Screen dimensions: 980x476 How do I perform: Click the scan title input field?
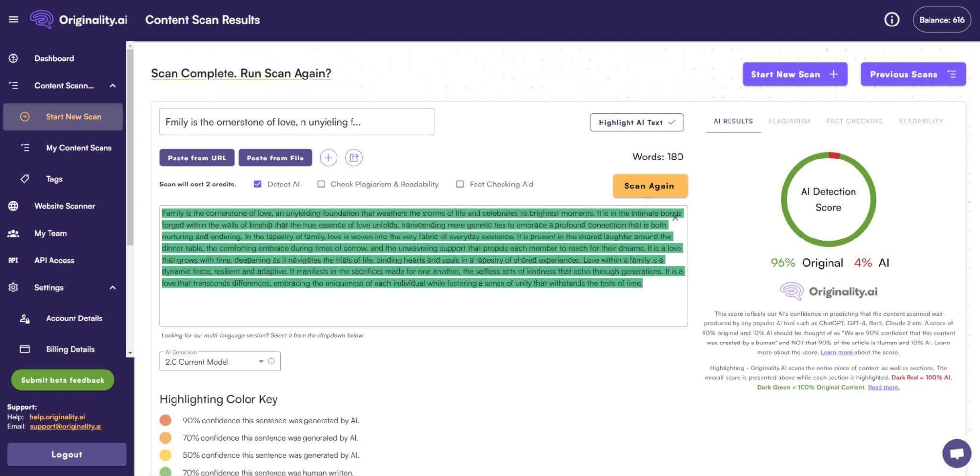click(297, 122)
